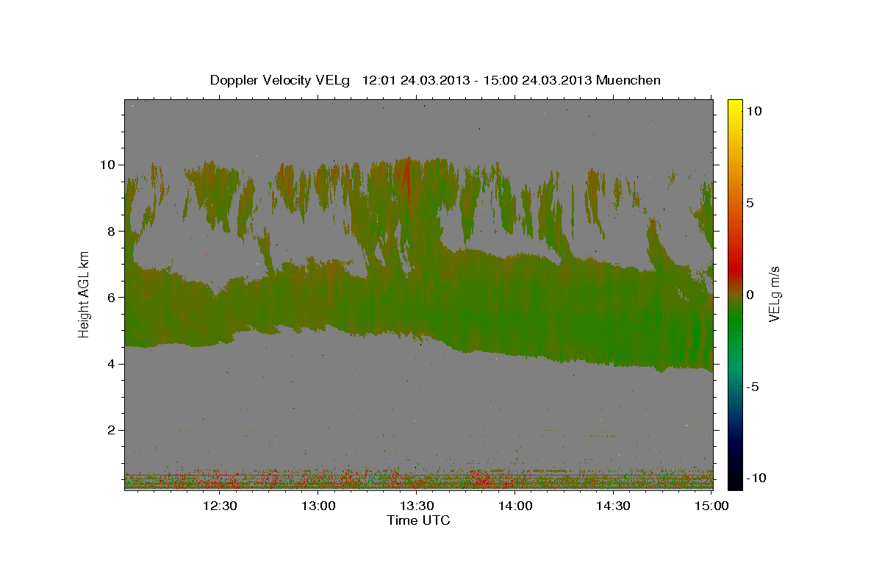Image resolution: width=882 pixels, height=588 pixels.
Task: Click the colorbar value -5 label
Action: point(753,386)
